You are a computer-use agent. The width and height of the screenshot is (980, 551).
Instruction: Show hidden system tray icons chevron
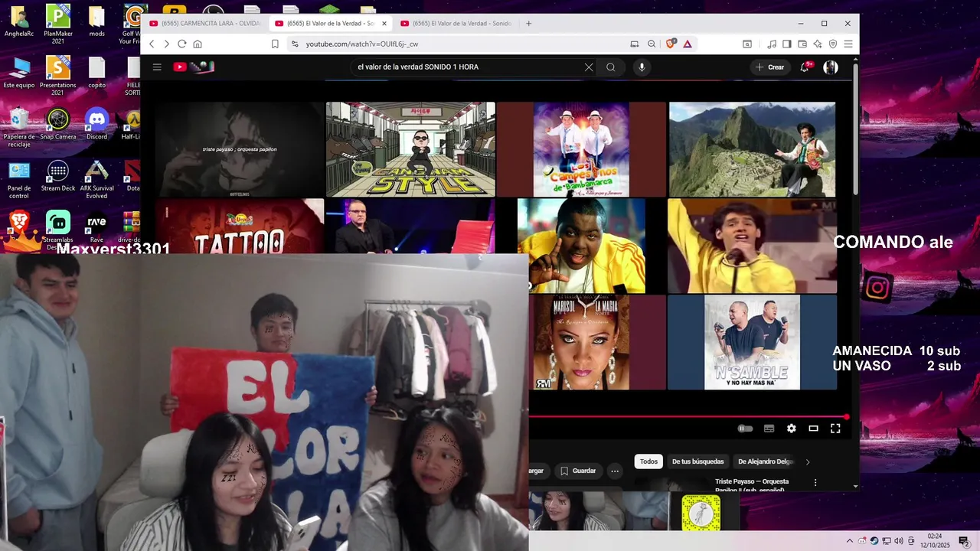coord(849,541)
